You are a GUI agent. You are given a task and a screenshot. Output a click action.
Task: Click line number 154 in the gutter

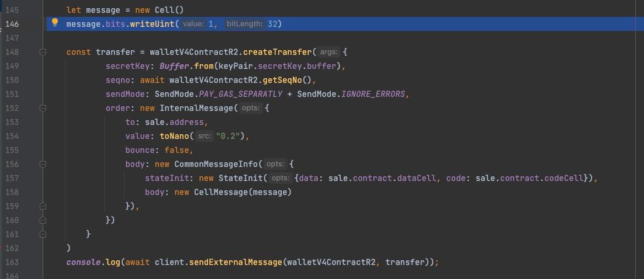pyautogui.click(x=12, y=136)
